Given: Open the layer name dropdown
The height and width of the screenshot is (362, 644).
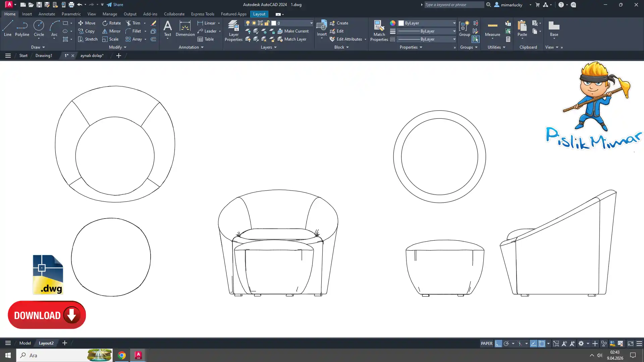Looking at the screenshot, I should (x=311, y=23).
